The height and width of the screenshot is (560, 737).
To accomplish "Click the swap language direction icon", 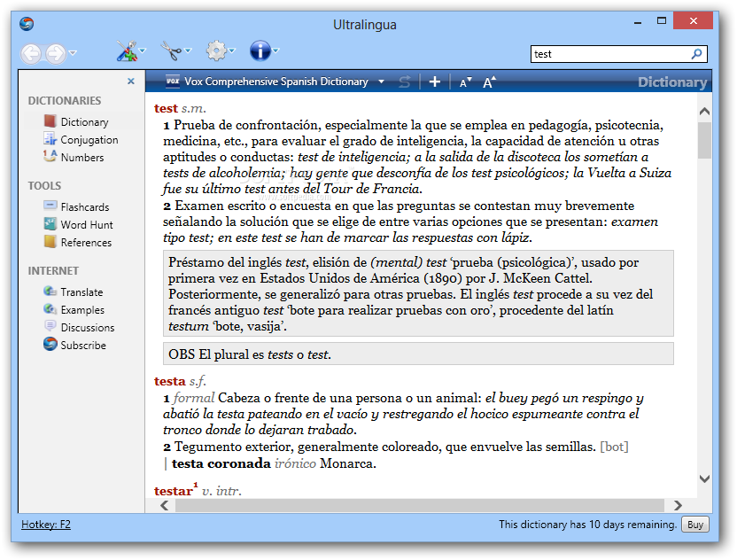I will click(405, 82).
